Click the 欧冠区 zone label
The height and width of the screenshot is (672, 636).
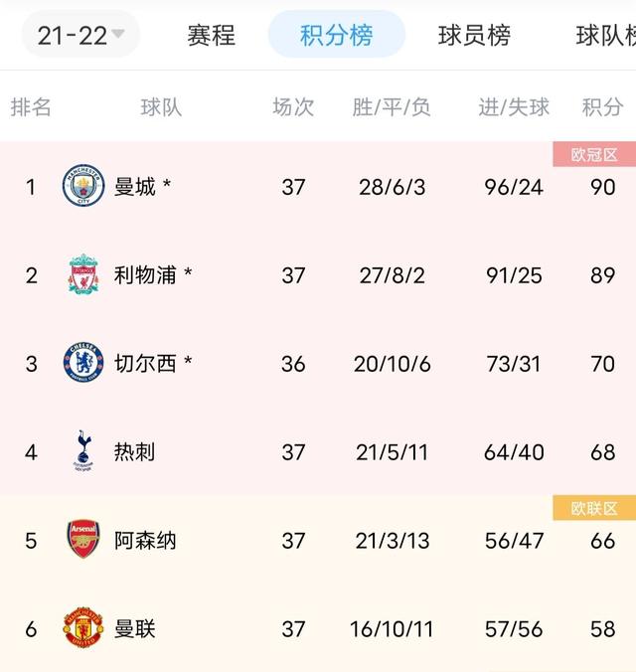(x=594, y=154)
